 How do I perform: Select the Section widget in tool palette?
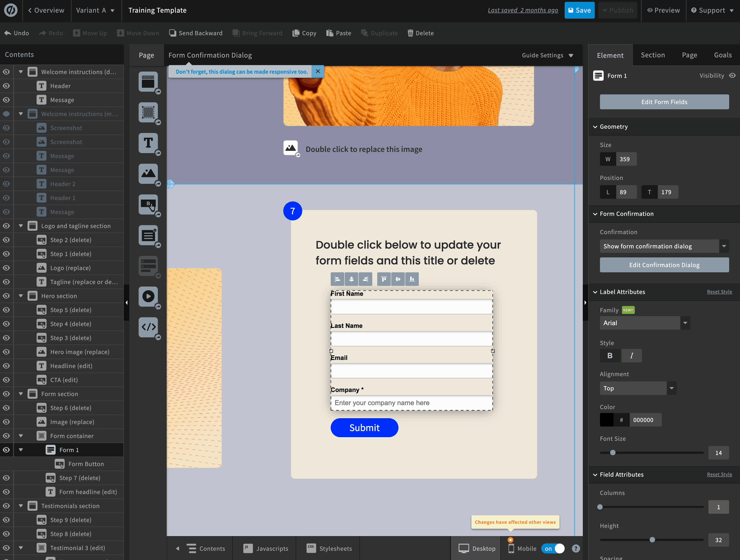(148, 82)
